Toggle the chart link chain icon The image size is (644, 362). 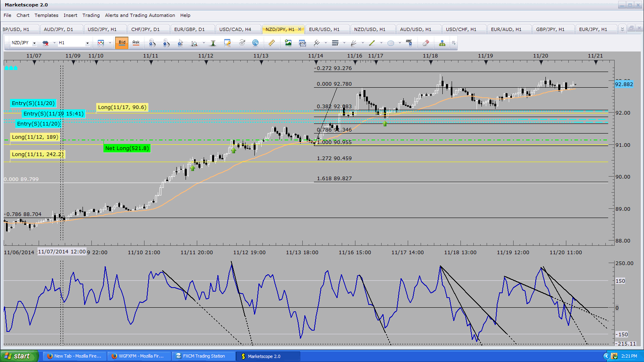[x=45, y=43]
